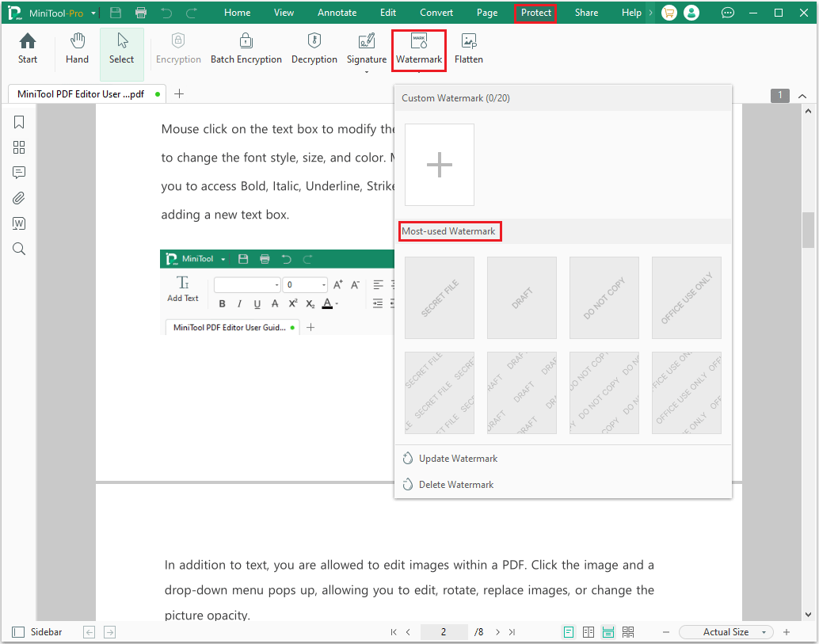Enable single-page view mode
Viewport: 819px width, 644px height.
pyautogui.click(x=568, y=631)
